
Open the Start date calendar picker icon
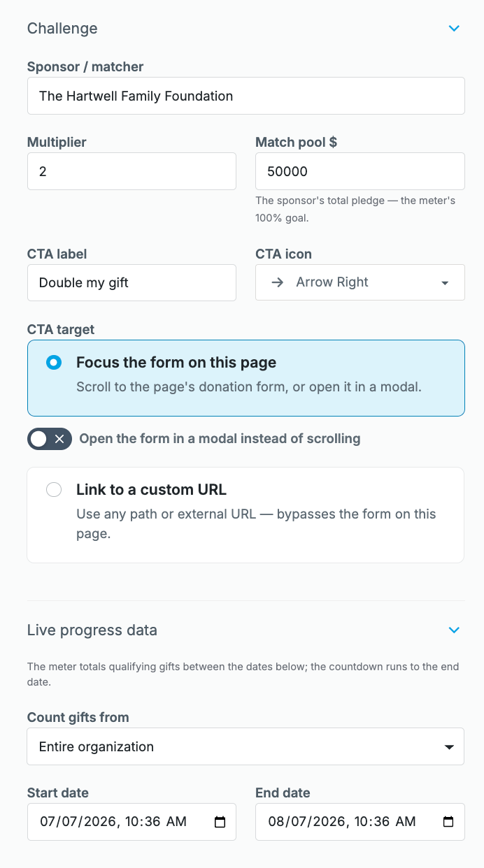(220, 822)
